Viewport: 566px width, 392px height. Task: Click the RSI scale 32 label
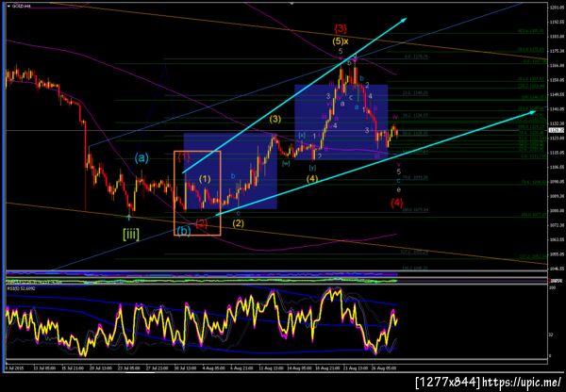(551, 335)
